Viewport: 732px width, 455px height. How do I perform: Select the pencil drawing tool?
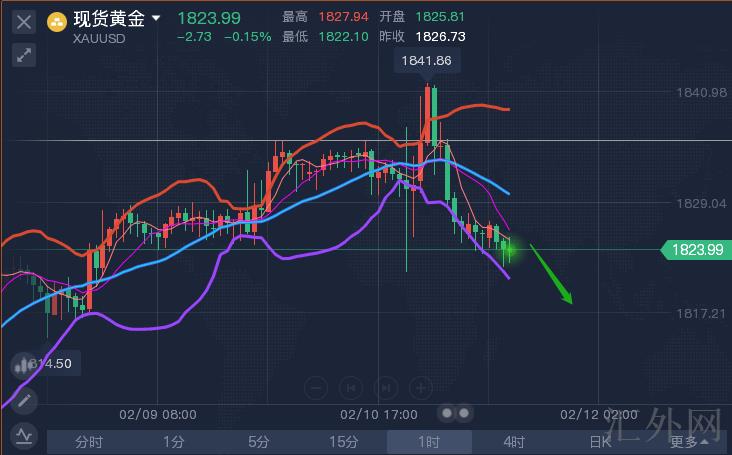pos(24,400)
